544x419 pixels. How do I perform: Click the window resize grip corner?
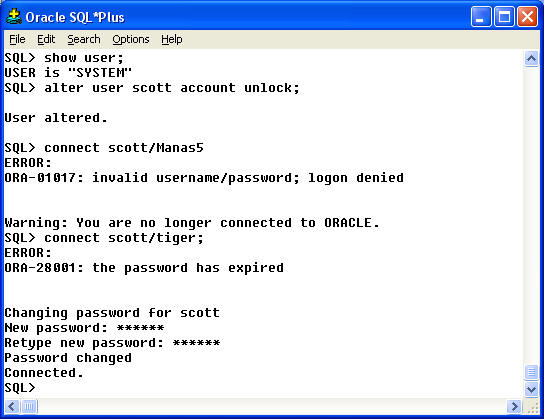(532, 407)
